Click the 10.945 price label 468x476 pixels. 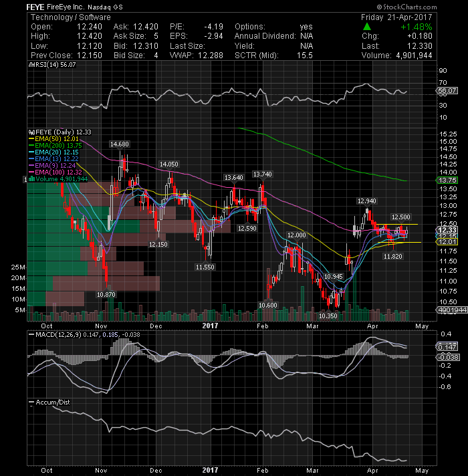point(334,277)
